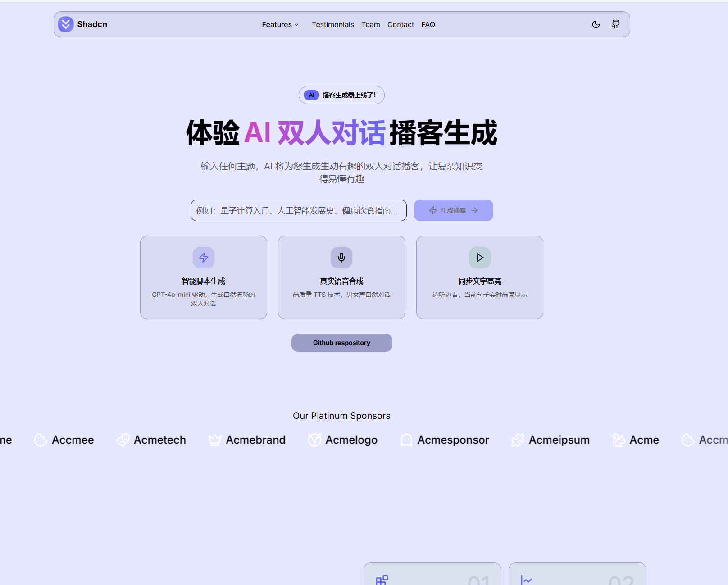Image resolution: width=728 pixels, height=585 pixels.
Task: Click the lightning icon in 生成播客 button
Action: pyautogui.click(x=433, y=210)
